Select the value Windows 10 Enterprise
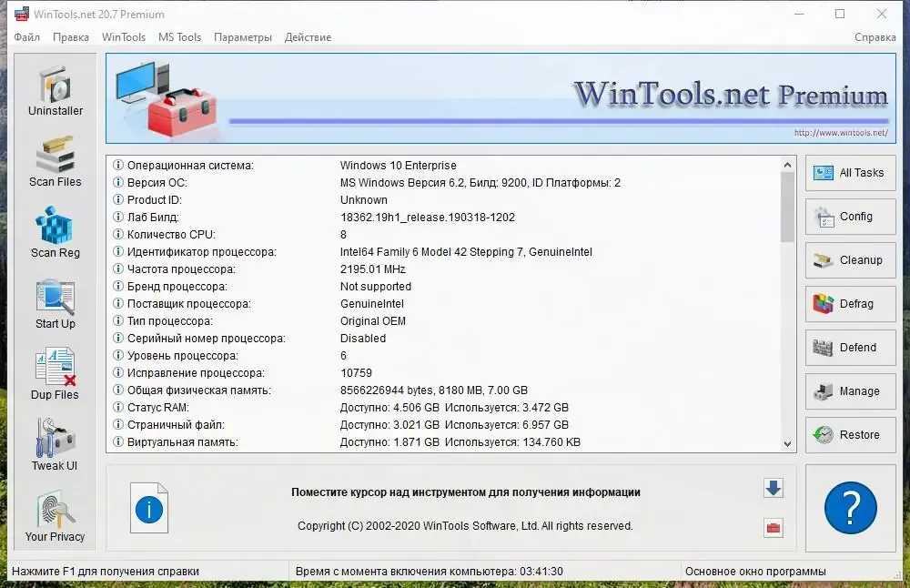This screenshot has width=910, height=588. point(399,166)
